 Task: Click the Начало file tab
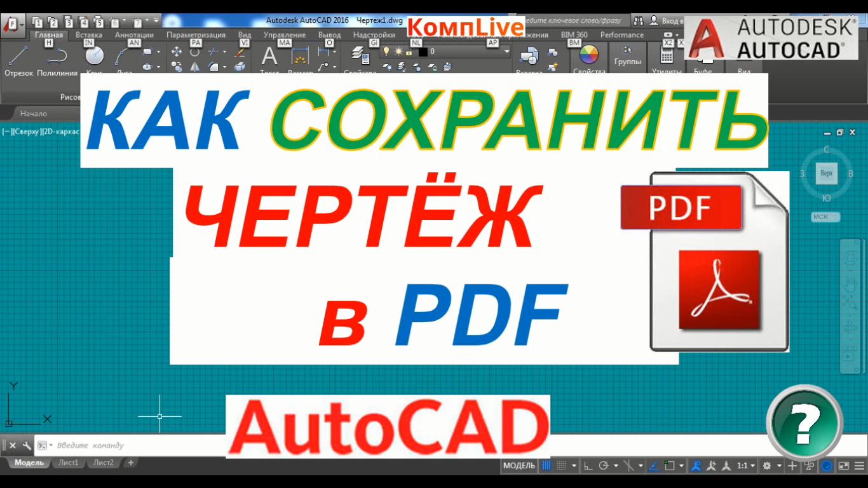[34, 114]
